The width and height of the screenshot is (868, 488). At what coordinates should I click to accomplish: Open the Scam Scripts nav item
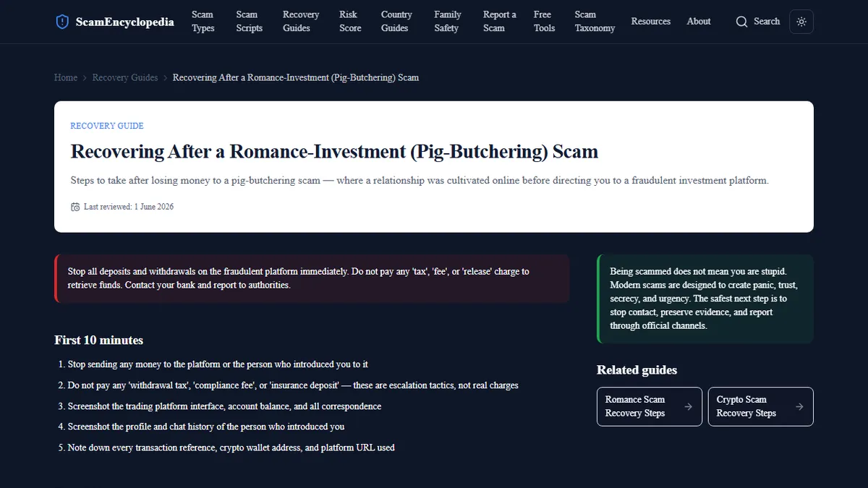coord(249,22)
